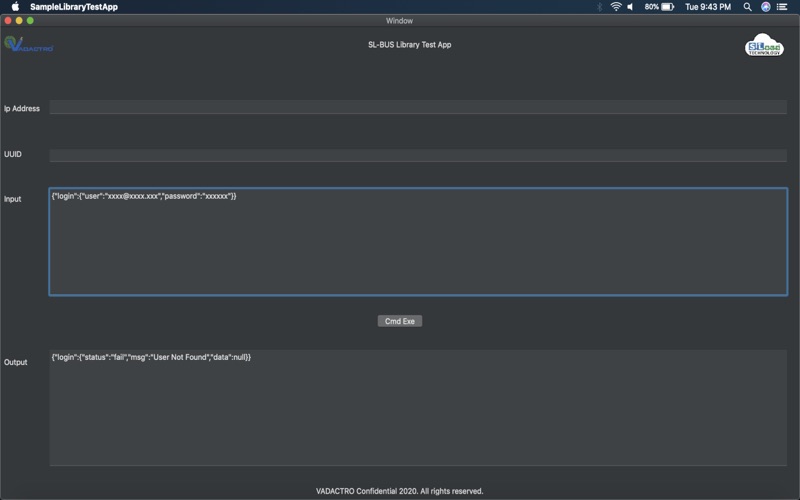Place the cursor in the Input JSON box

tap(418, 242)
